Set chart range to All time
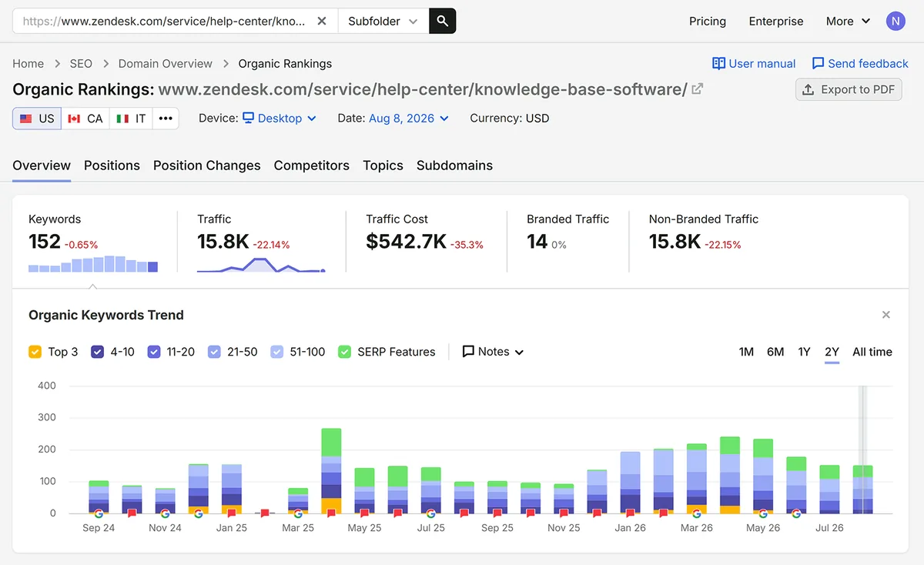The width and height of the screenshot is (924, 565). pyautogui.click(x=872, y=352)
